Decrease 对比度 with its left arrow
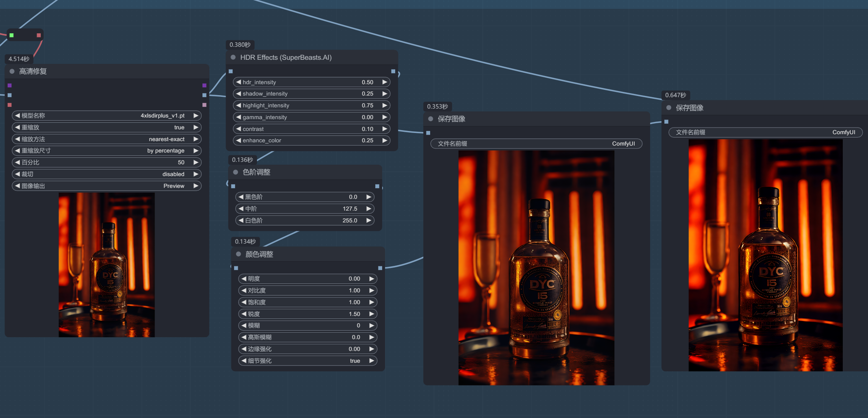Screen dimensions: 868x418 pos(244,290)
